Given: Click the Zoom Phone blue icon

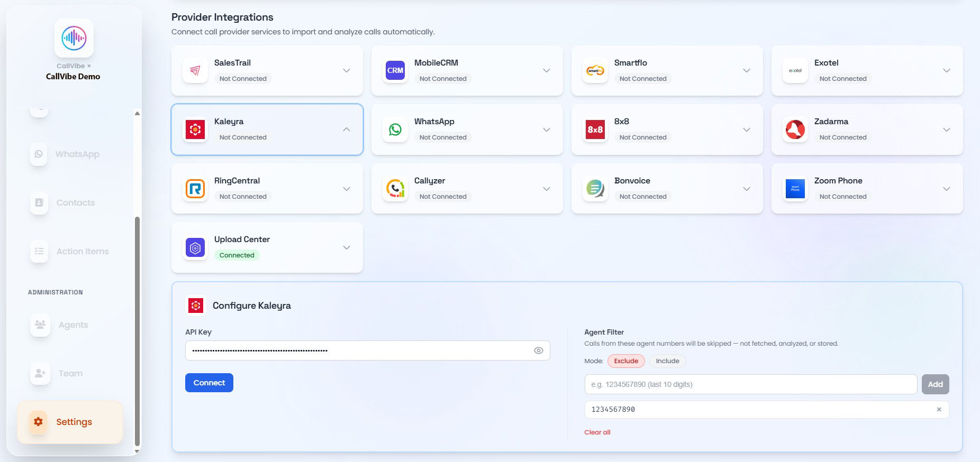Looking at the screenshot, I should pyautogui.click(x=795, y=189).
